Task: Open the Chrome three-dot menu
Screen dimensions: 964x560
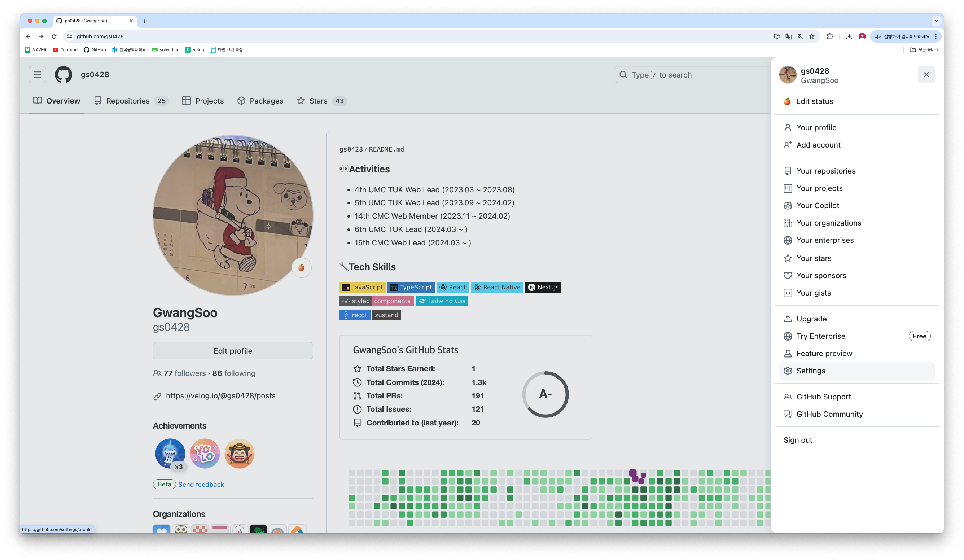Action: 936,36
